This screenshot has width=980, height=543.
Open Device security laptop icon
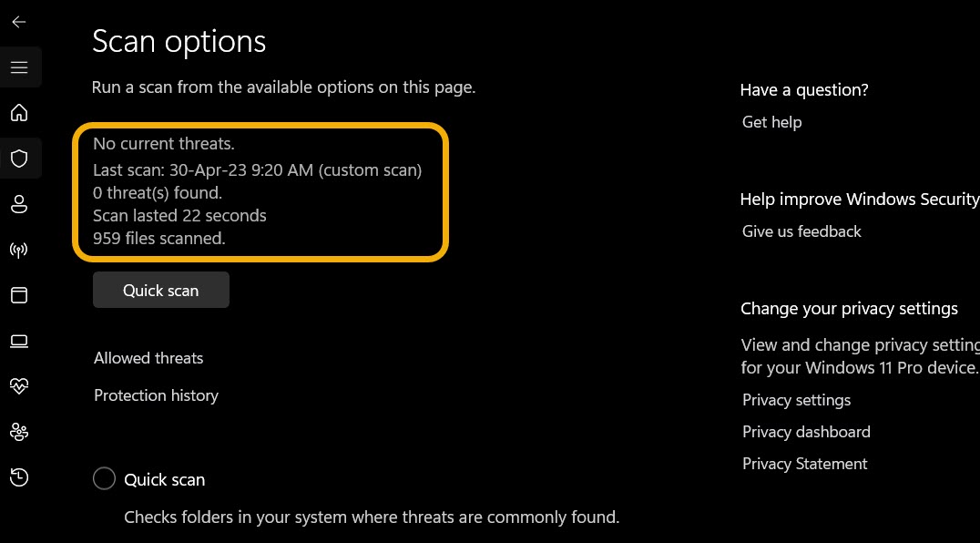(19, 341)
